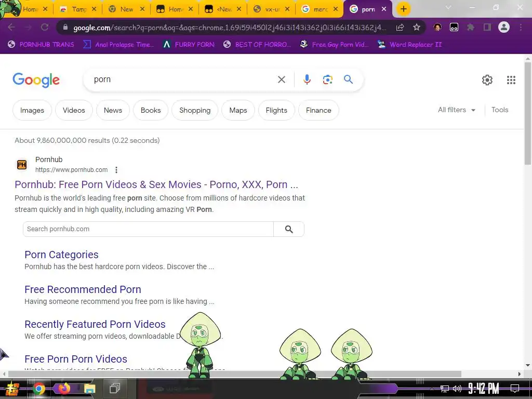Open the network status tray icon
The width and height of the screenshot is (532, 399).
444,389
